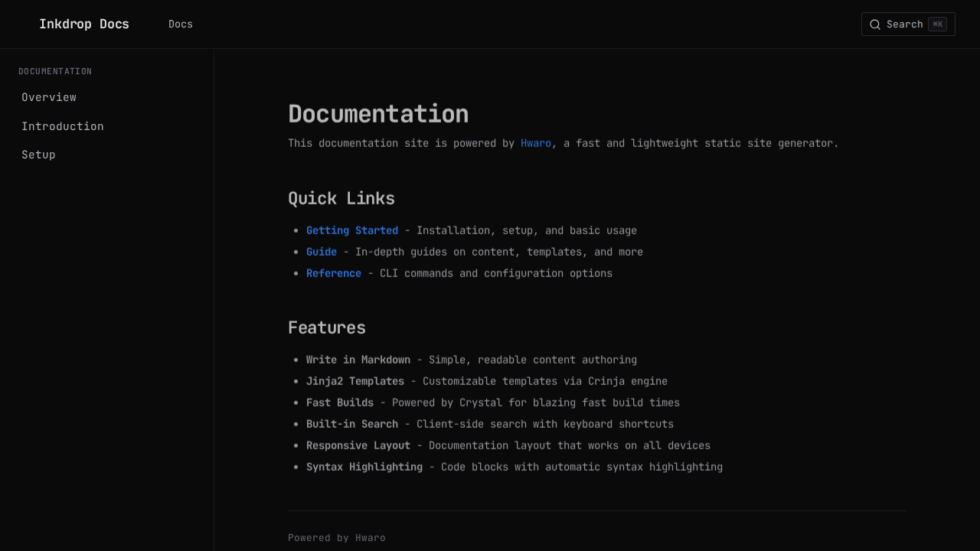Open the Guide link

click(321, 251)
